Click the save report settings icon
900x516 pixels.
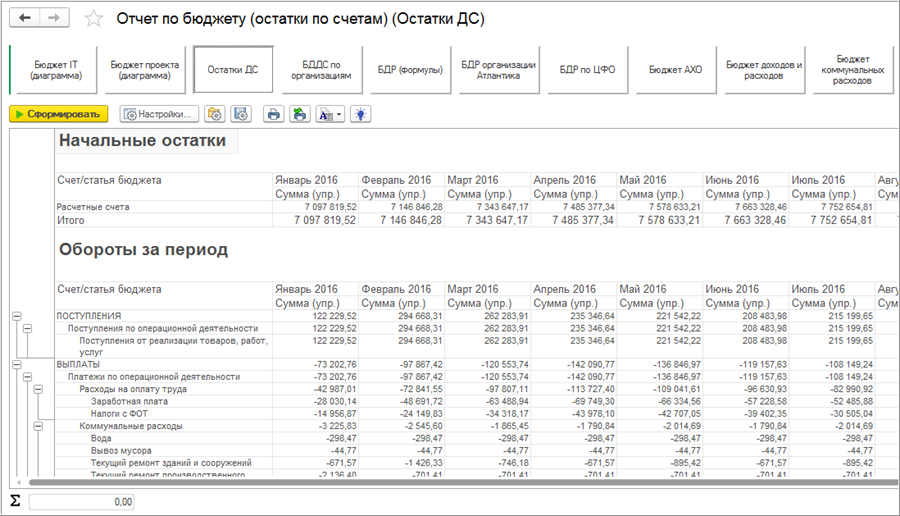tap(240, 114)
